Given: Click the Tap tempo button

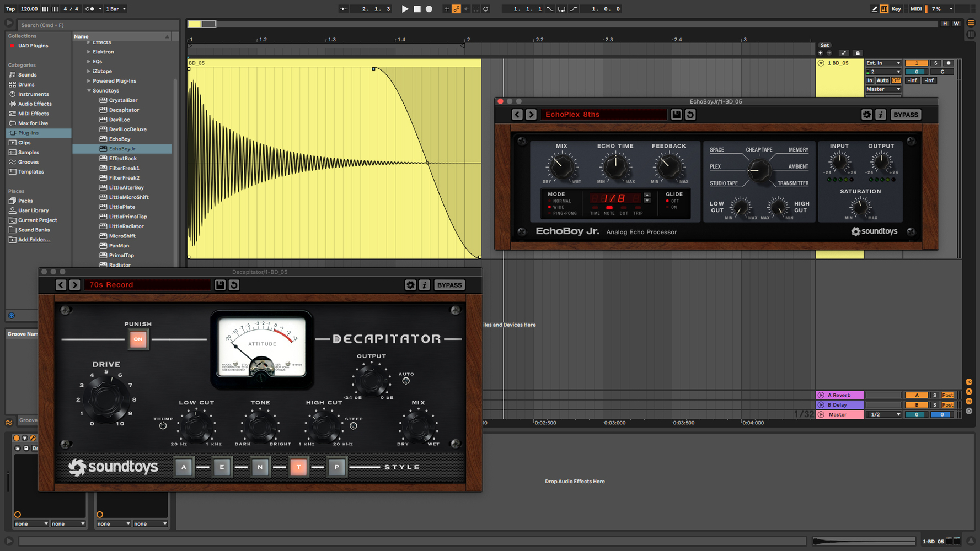Looking at the screenshot, I should 10,9.
